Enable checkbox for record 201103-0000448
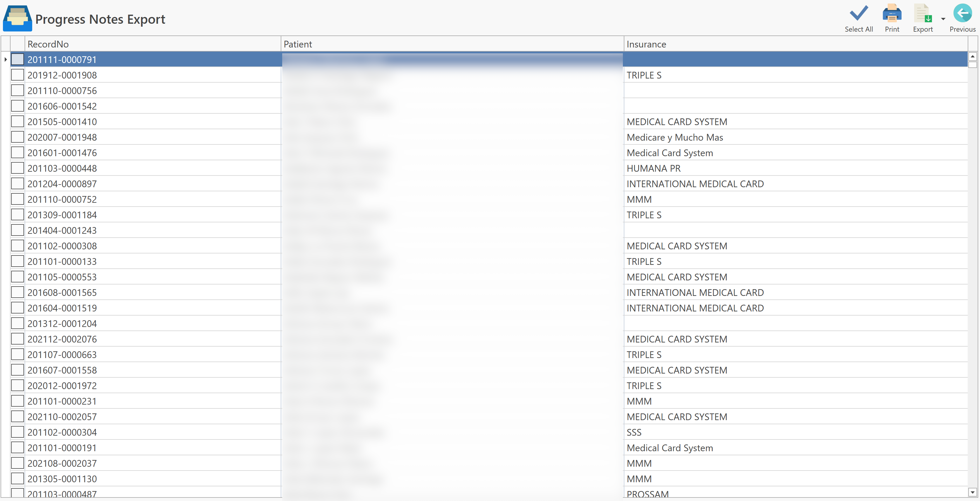This screenshot has height=501, width=980. (18, 168)
